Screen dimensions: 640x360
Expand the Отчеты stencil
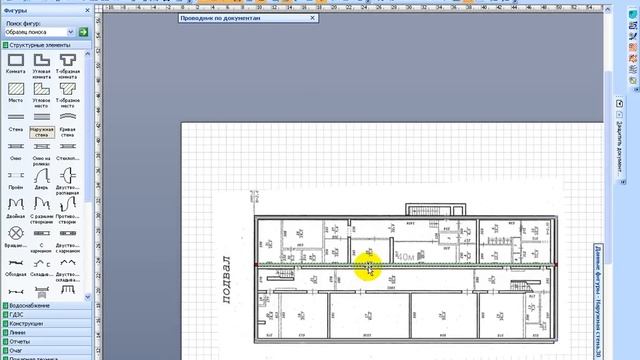click(47, 341)
